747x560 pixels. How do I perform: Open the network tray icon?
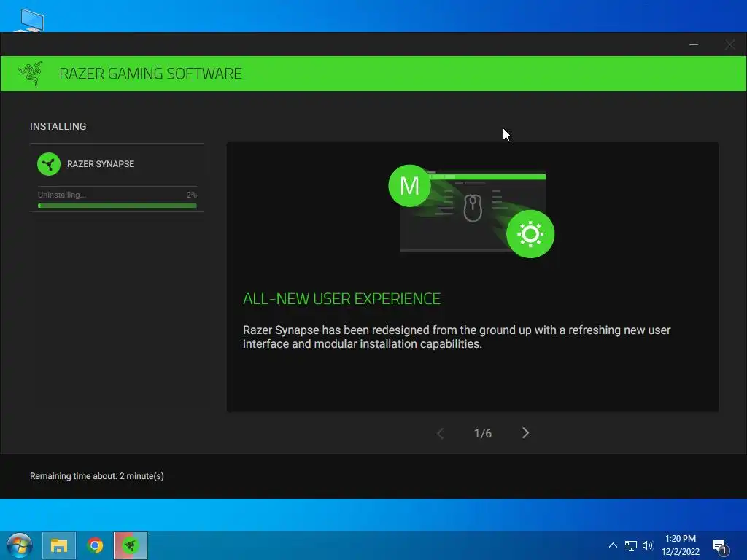tap(631, 545)
